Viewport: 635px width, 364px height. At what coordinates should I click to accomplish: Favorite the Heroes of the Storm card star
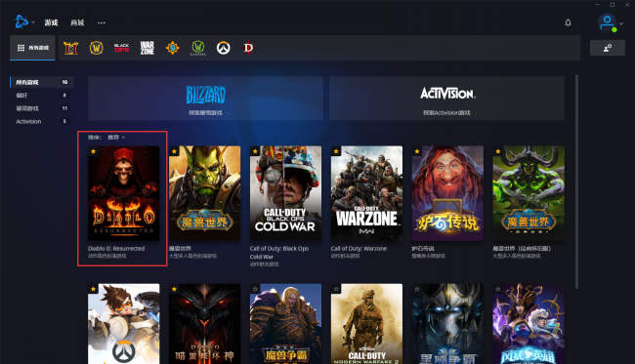tap(498, 289)
